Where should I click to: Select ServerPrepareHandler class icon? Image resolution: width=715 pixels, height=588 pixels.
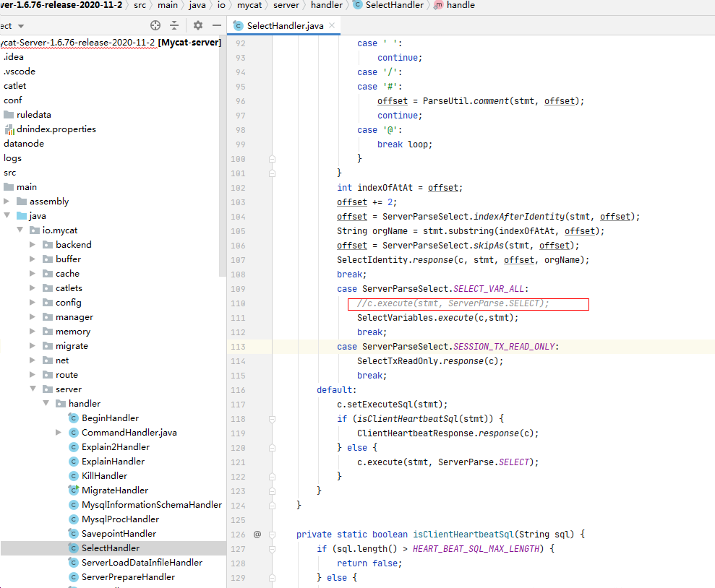(x=74, y=577)
